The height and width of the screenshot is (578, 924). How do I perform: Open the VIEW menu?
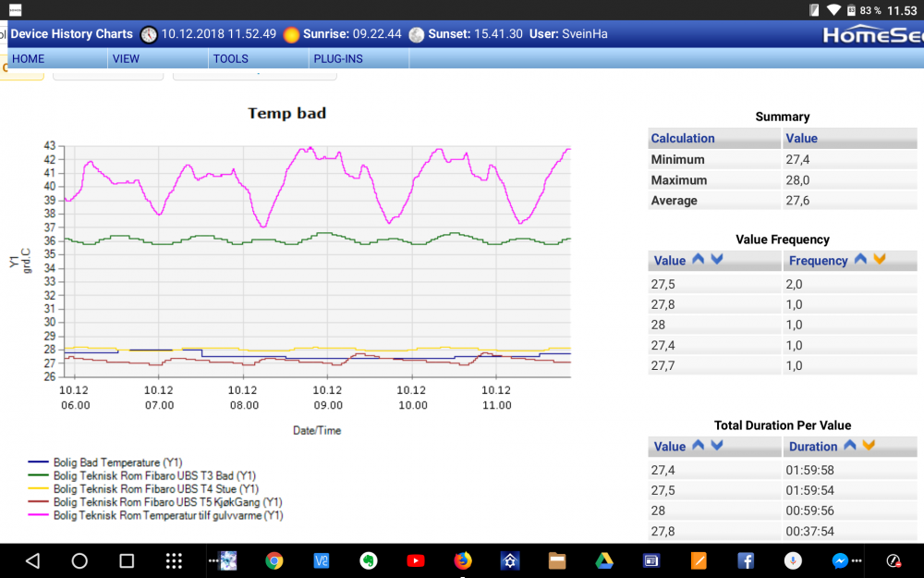pyautogui.click(x=126, y=59)
